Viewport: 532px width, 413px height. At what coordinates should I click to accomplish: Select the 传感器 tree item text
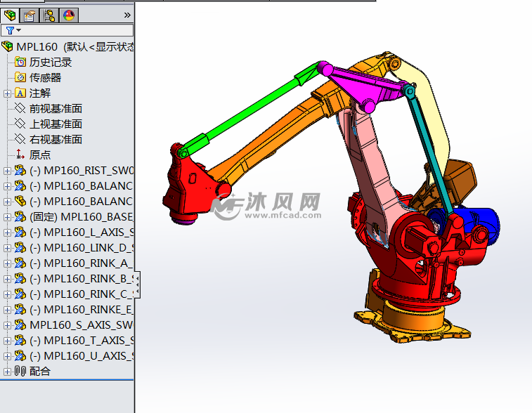pos(45,78)
